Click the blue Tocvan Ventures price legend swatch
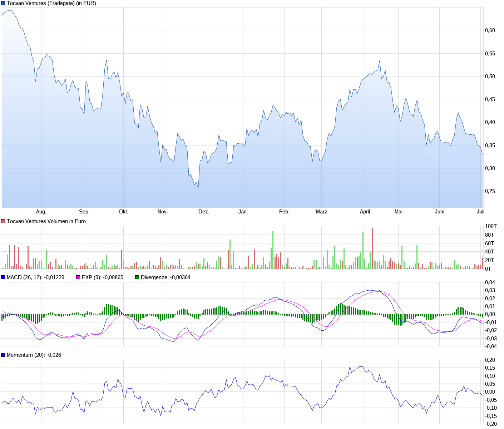The image size is (504, 429). [x=3, y=3]
